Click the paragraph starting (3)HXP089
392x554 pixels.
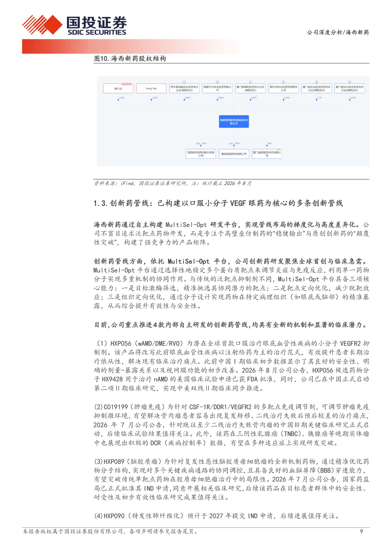tap(232, 479)
